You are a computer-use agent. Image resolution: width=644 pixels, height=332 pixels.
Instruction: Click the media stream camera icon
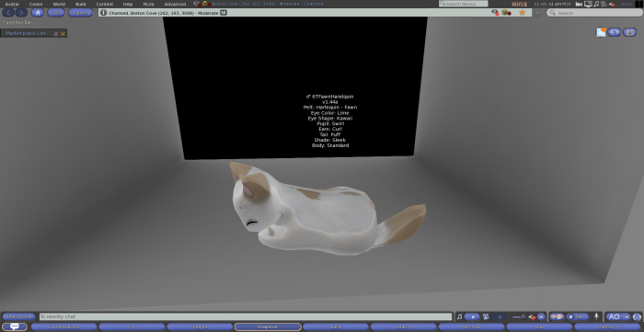coord(486,316)
